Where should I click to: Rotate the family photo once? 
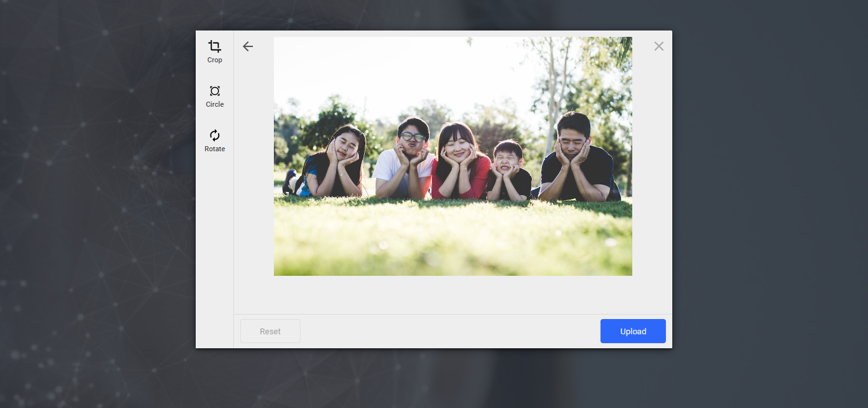pyautogui.click(x=214, y=137)
